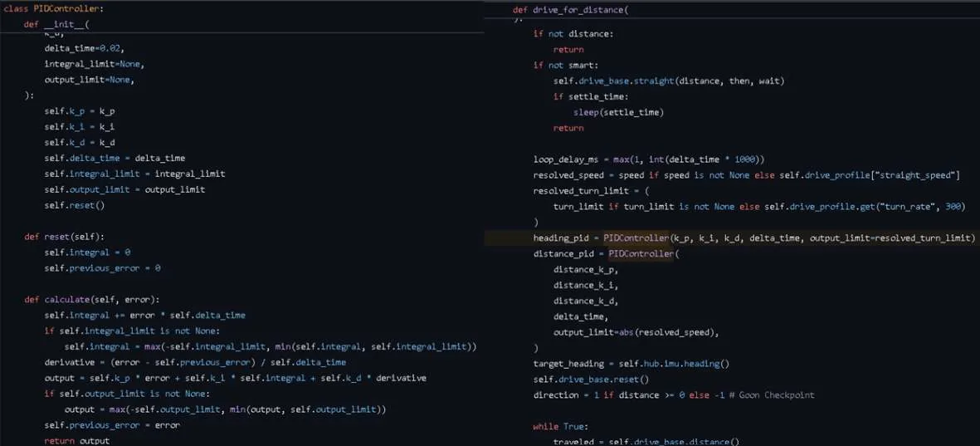Click the 'output = self.k_p * error' line
Screen dimensions: 980x446
[x=235, y=378]
